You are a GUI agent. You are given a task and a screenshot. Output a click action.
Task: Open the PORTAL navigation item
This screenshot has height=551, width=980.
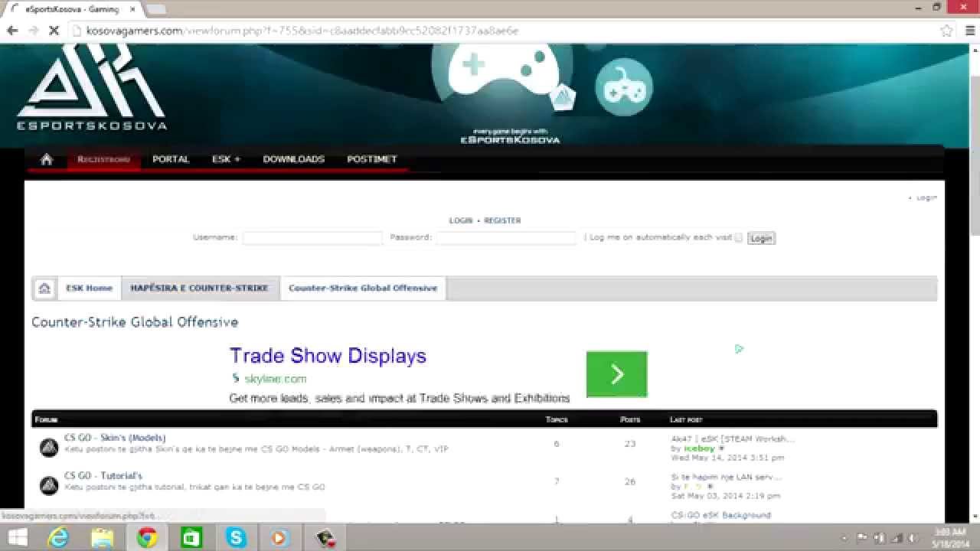pos(171,159)
